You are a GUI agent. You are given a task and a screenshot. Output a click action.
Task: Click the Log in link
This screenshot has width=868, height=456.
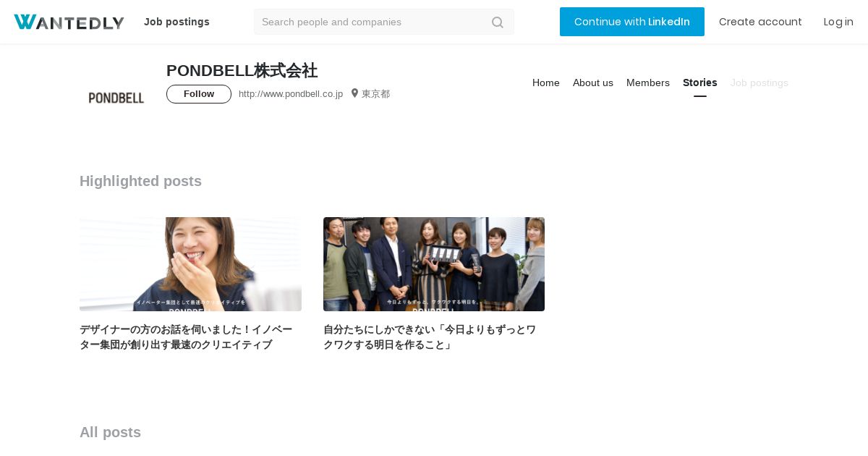click(838, 22)
